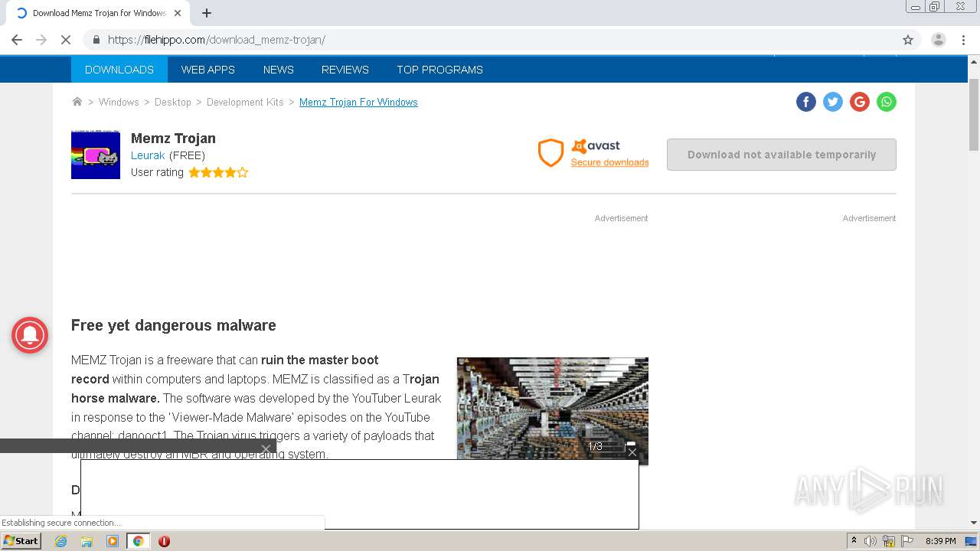Open the DOWNLOADS nav tab

119,70
